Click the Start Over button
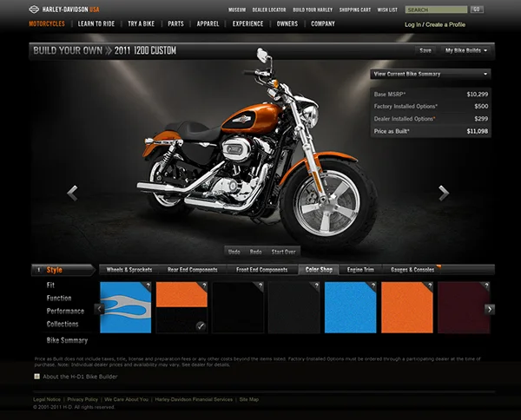 [x=283, y=252]
